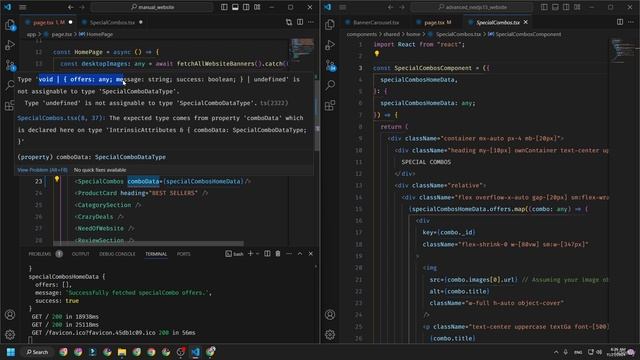640x360 pixels.
Task: Open the OUTPUT panel tab
Action: pyautogui.click(x=80, y=254)
